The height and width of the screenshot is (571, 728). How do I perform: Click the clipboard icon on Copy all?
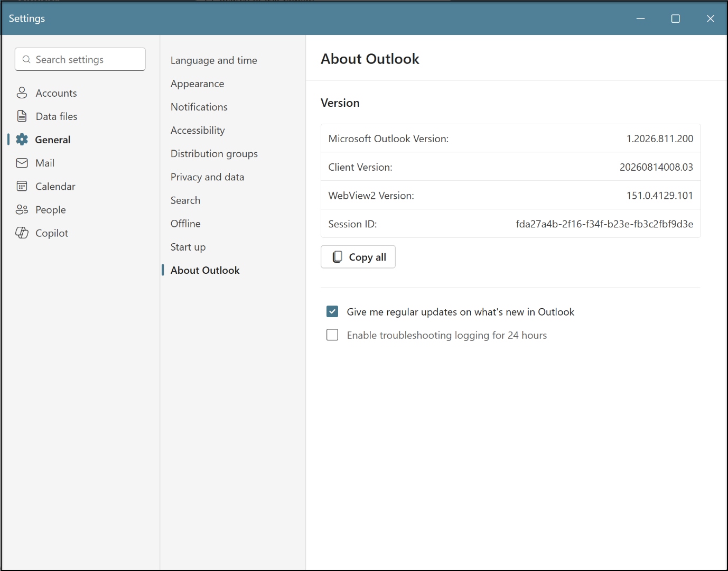point(337,257)
